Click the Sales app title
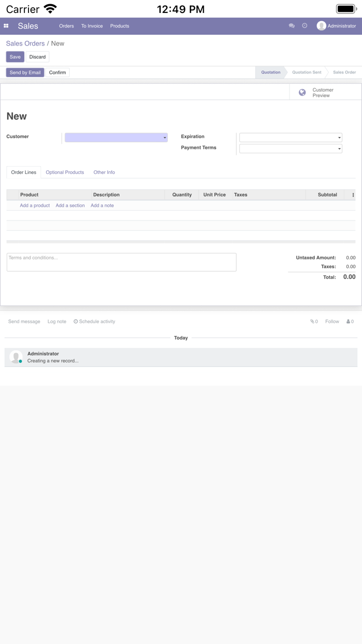362x644 pixels. pyautogui.click(x=28, y=26)
